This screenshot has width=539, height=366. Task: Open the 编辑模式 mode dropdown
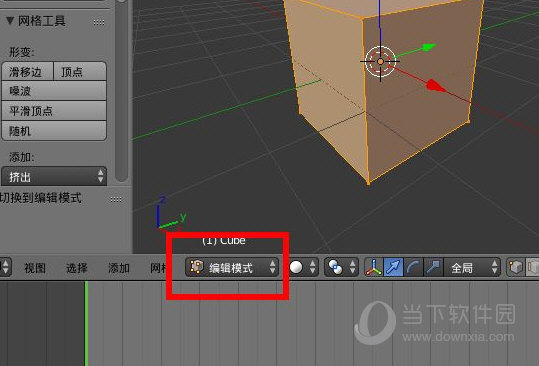[232, 267]
